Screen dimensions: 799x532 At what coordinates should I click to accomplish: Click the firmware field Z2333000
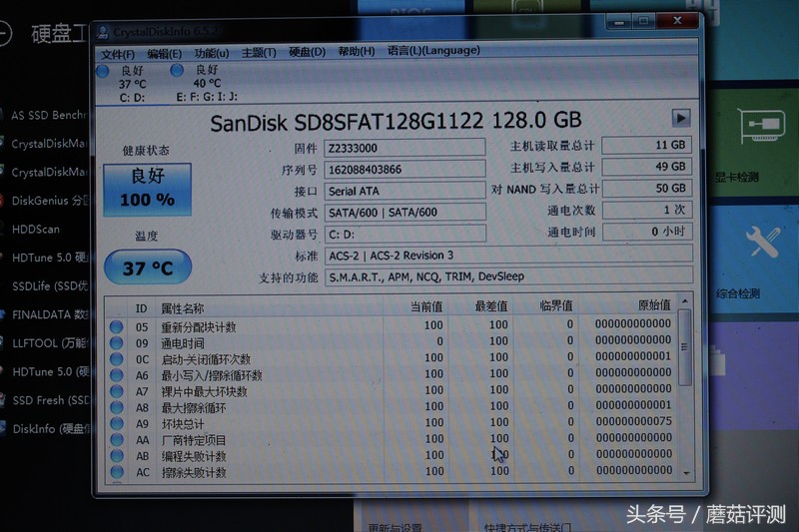404,148
